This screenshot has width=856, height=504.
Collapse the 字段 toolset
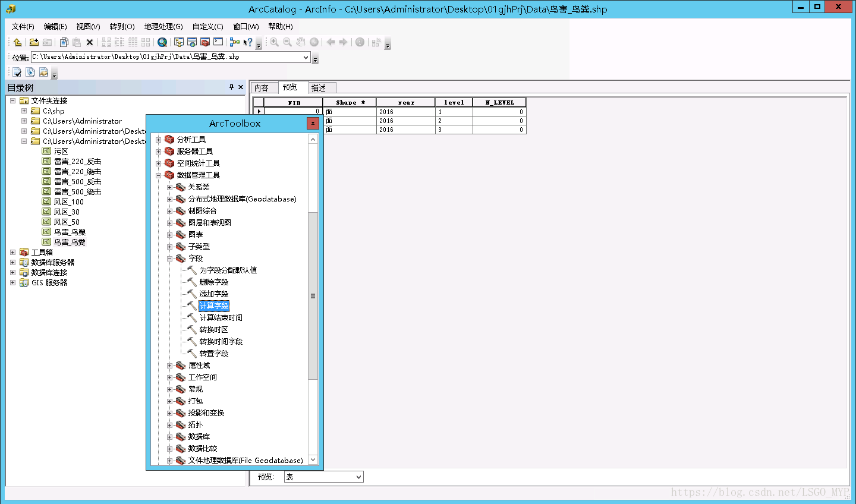click(170, 259)
